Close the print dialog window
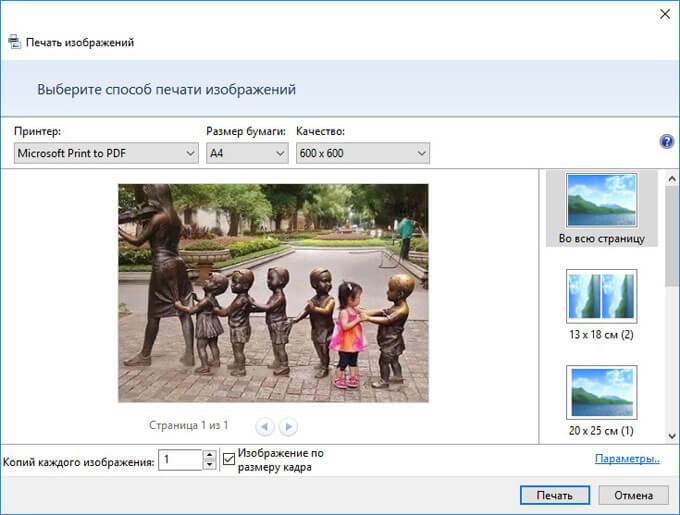 [663, 13]
